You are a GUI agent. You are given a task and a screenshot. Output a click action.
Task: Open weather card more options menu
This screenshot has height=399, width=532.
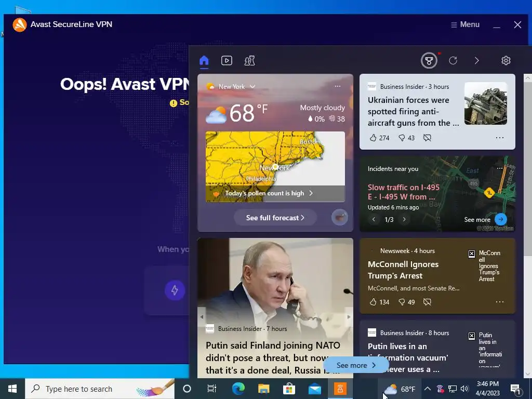coord(338,86)
